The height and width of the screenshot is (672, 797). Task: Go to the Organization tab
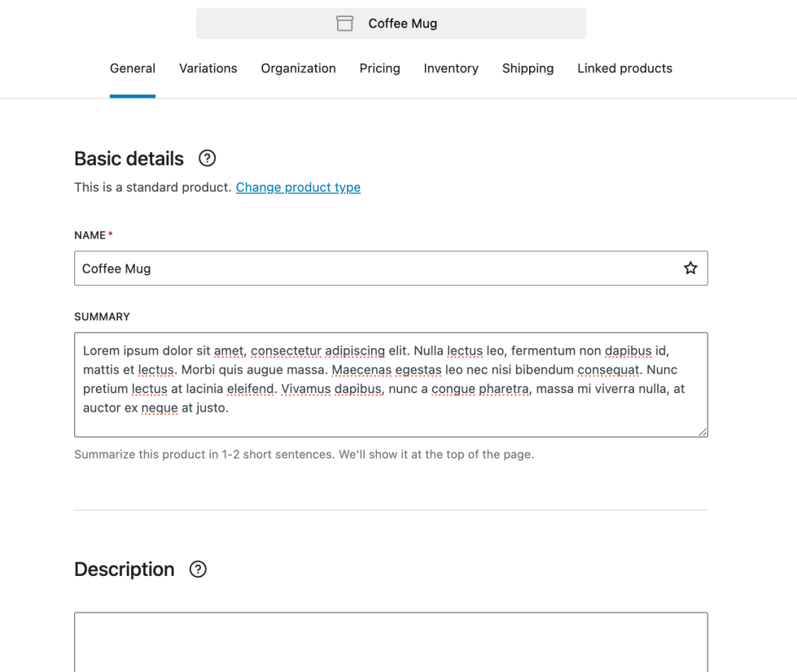tap(298, 68)
